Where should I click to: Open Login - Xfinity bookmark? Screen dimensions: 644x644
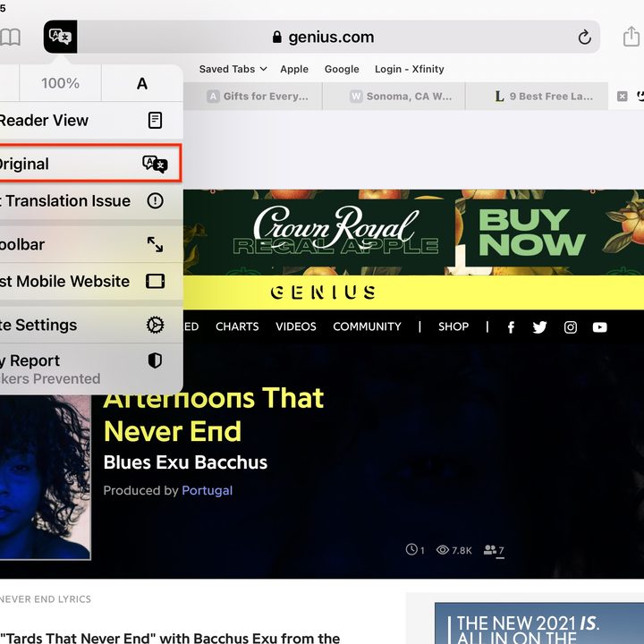coord(410,69)
